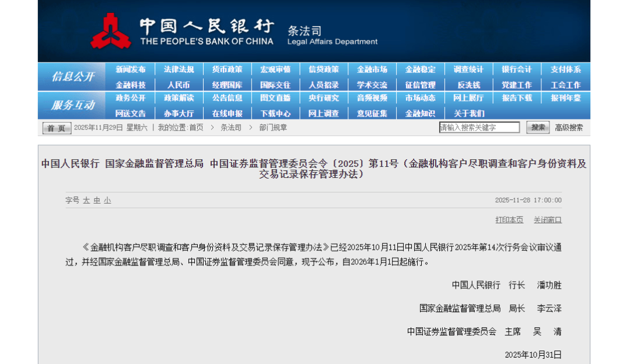This screenshot has height=364, width=630.
Task: Go to the 法律法规 section
Action: coord(178,69)
